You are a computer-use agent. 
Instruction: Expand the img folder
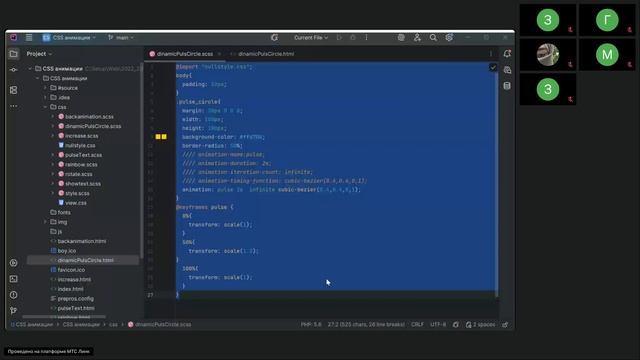pos(45,222)
